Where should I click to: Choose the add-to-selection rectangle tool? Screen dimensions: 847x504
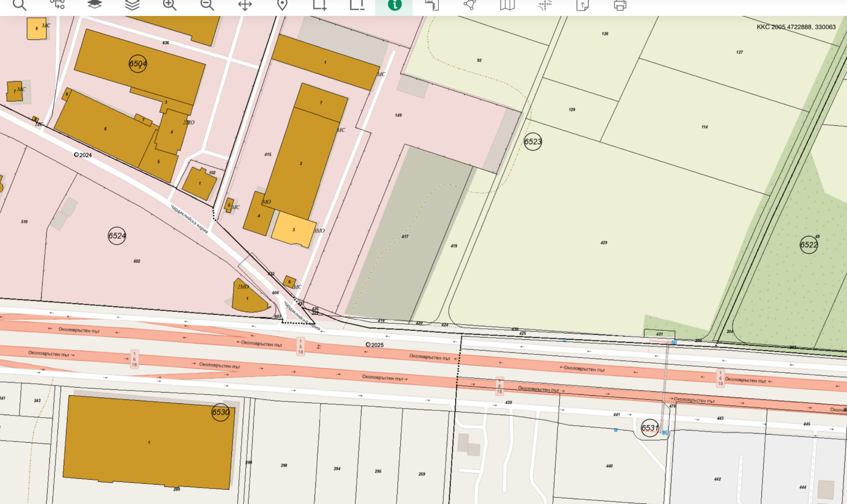[x=320, y=5]
